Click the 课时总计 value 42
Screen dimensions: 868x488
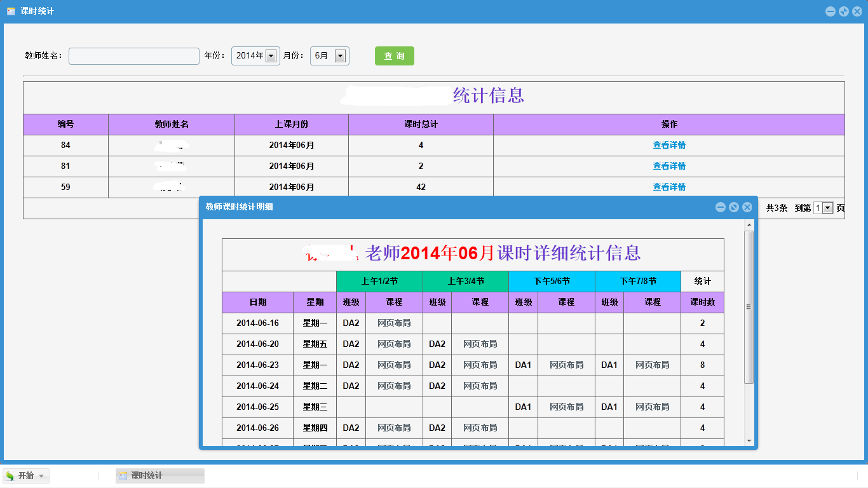coord(421,187)
